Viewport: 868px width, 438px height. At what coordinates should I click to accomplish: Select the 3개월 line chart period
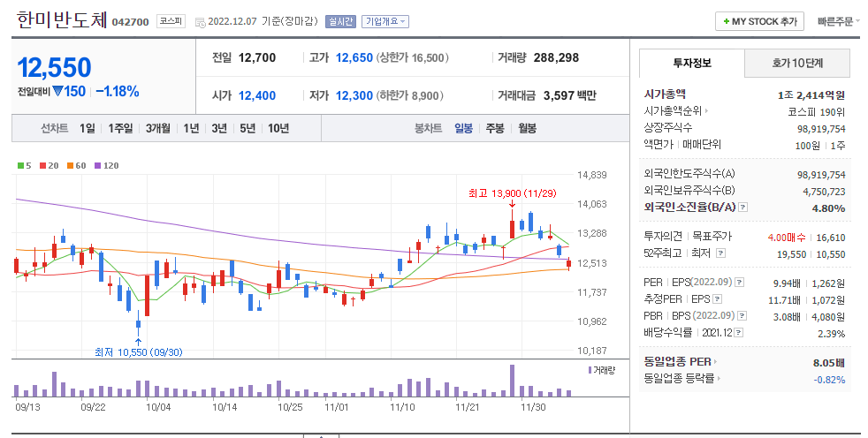(157, 128)
